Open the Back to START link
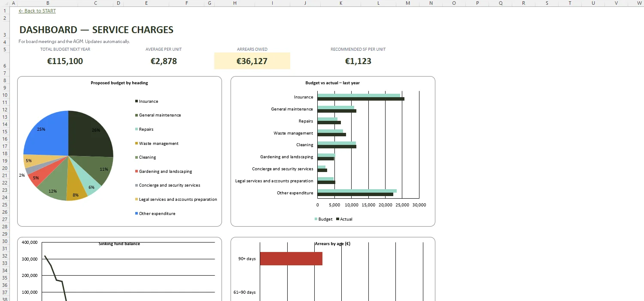 [37, 11]
